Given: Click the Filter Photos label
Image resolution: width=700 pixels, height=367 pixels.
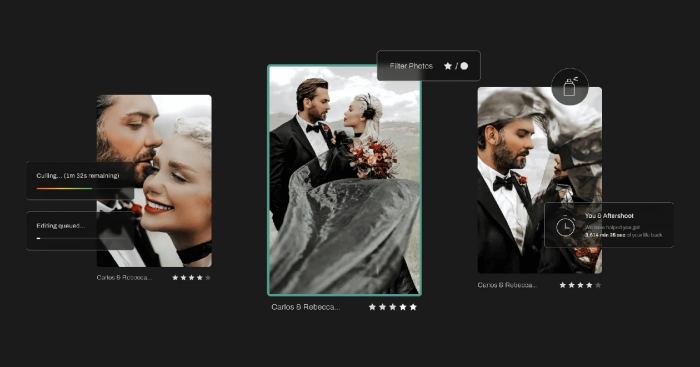Looking at the screenshot, I should pos(411,66).
